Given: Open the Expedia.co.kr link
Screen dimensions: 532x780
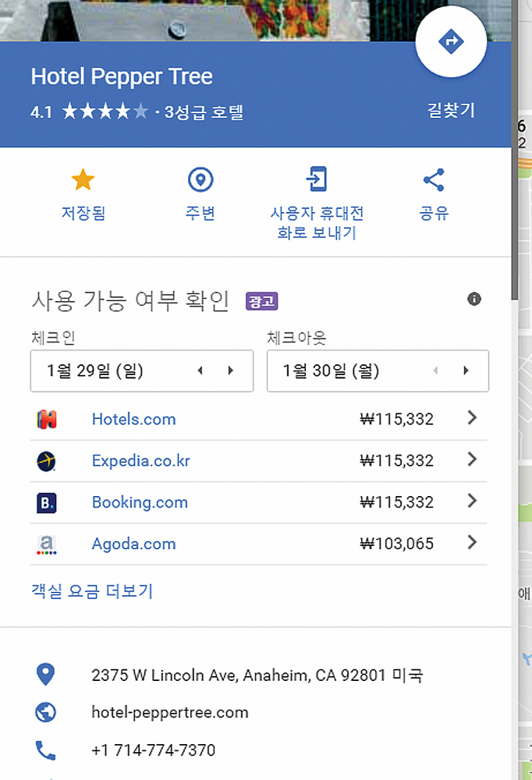Looking at the screenshot, I should (x=141, y=461).
